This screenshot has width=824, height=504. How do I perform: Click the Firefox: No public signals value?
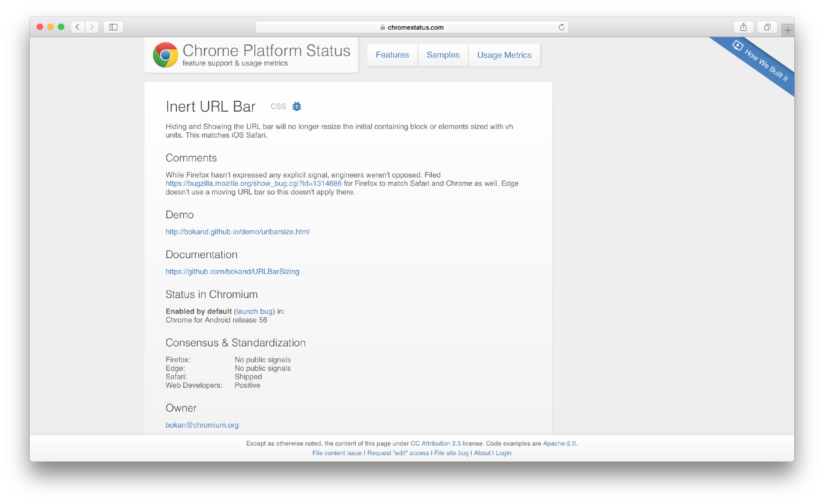[x=263, y=359]
